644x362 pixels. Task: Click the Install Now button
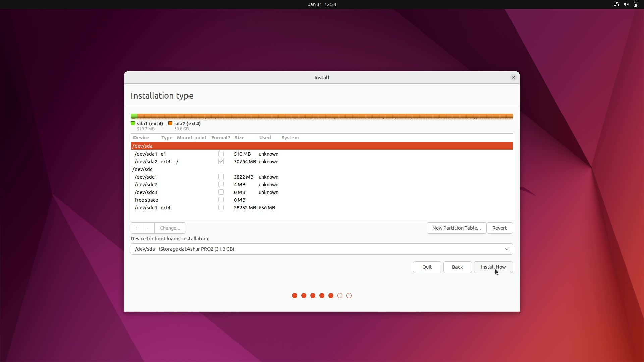[493, 267]
